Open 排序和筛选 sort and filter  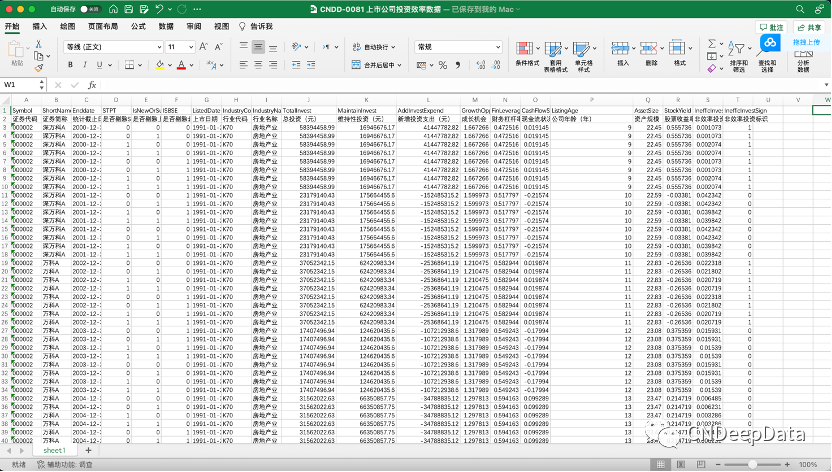click(x=739, y=57)
